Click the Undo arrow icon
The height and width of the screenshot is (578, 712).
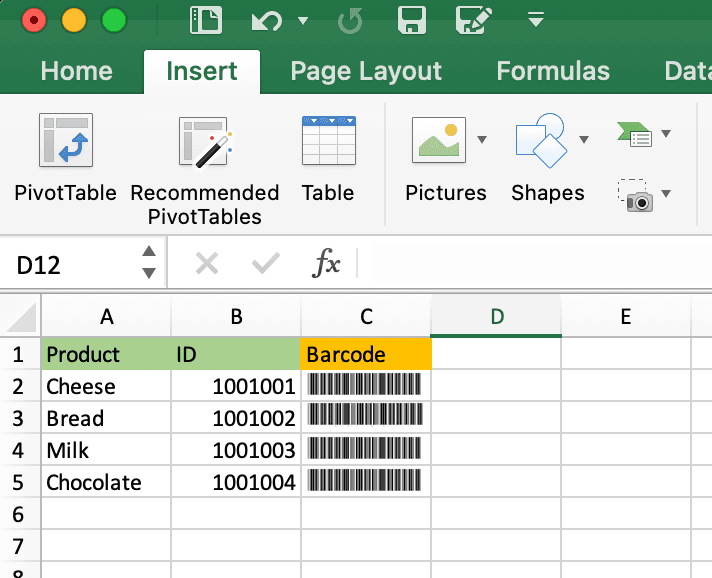(x=267, y=21)
